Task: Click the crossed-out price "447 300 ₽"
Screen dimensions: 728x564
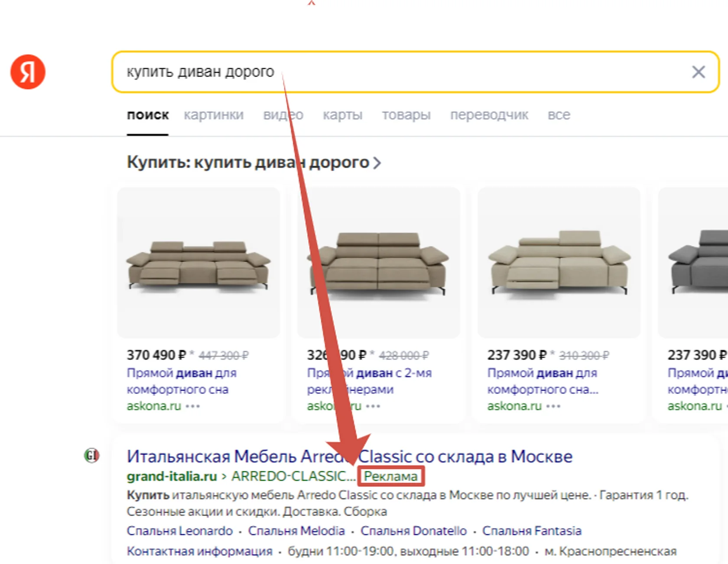Action: [x=224, y=356]
